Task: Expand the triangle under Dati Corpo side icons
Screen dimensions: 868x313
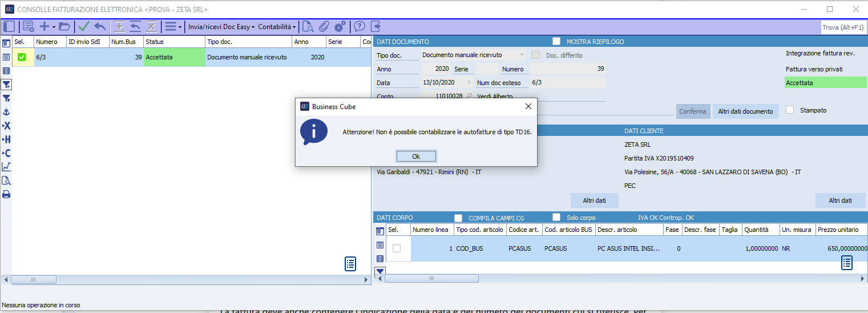Action: click(380, 270)
